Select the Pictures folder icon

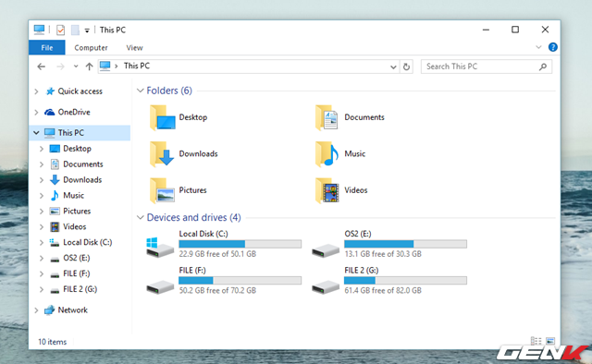(163, 190)
